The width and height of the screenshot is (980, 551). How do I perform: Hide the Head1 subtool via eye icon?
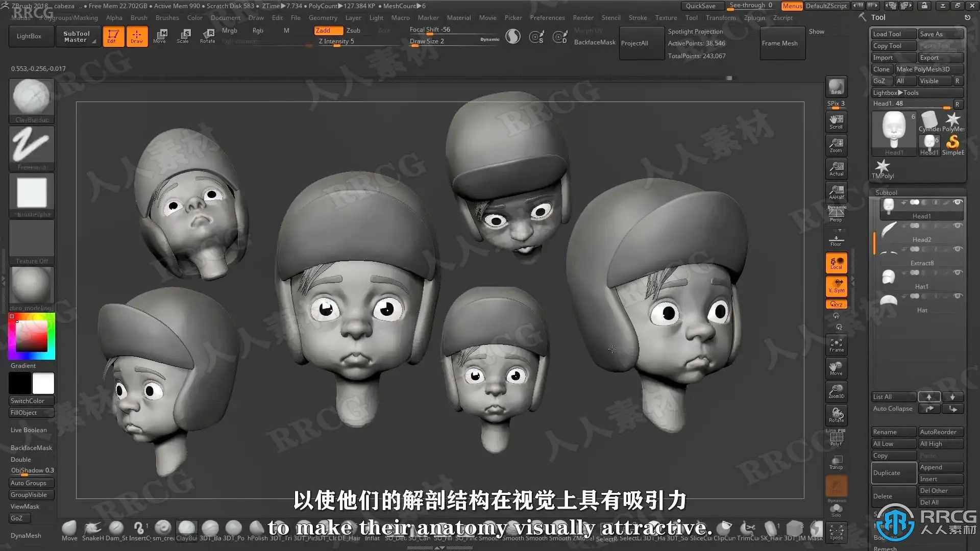point(958,203)
